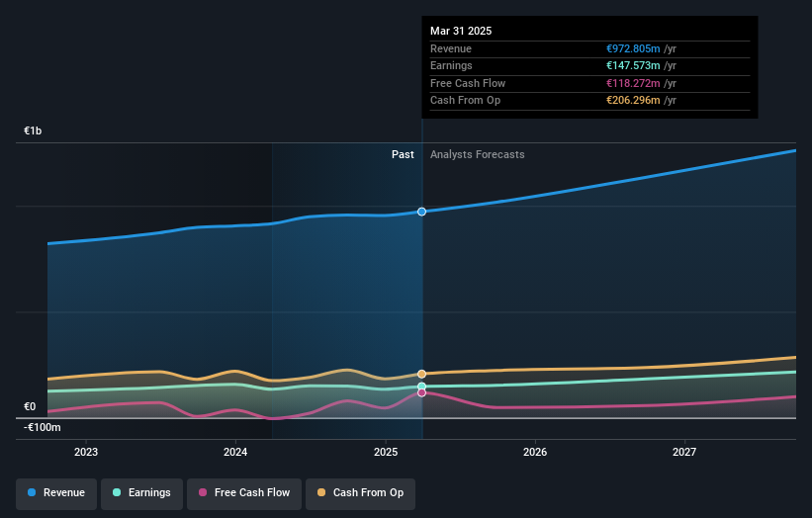Toggle the Cash From Op legend series
The image size is (812, 518).
[360, 493]
